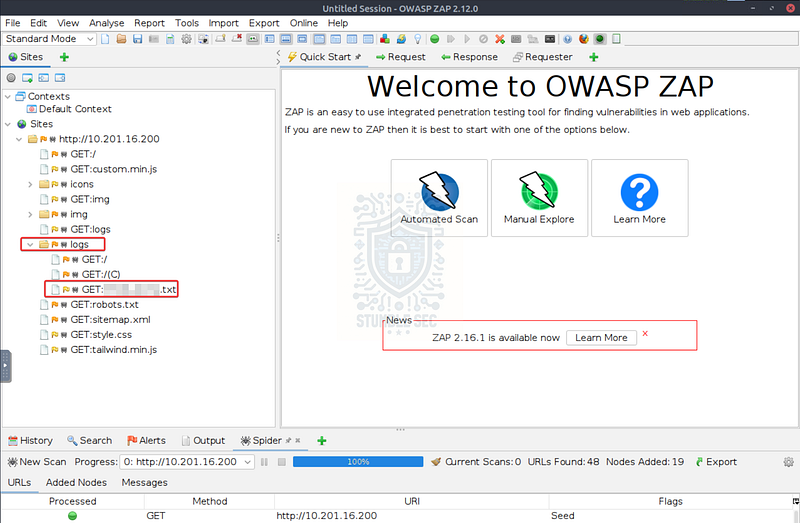Open the Standard Mode dropdown
This screenshot has height=523, width=800.
[x=49, y=39]
